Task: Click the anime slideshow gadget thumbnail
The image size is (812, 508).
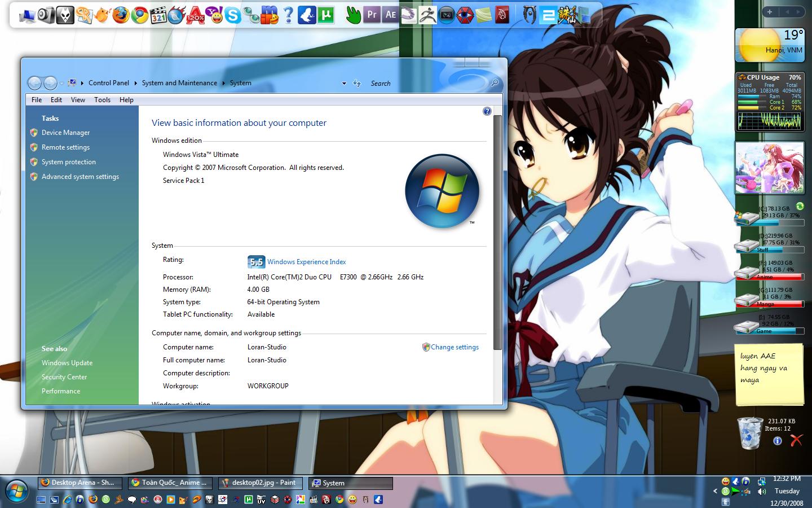Action: coord(769,168)
